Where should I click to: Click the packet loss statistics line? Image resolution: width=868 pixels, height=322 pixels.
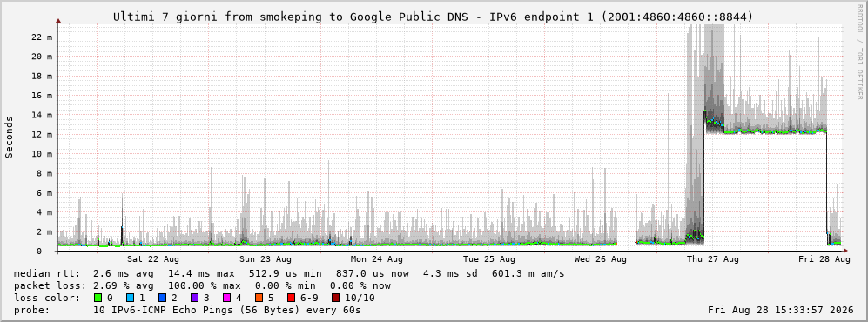[x=202, y=285]
